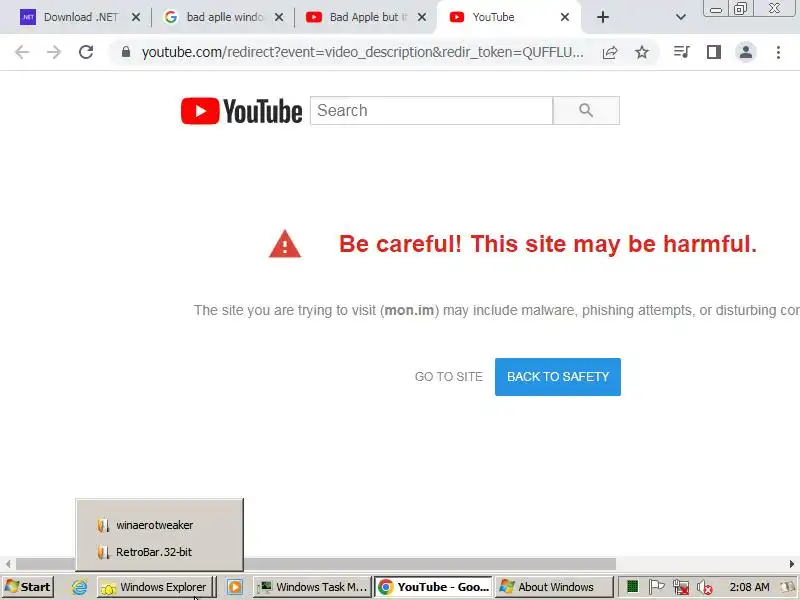This screenshot has width=800, height=600.
Task: Click the horizontal scrollbar right arrow
Action: pyautogui.click(x=791, y=564)
